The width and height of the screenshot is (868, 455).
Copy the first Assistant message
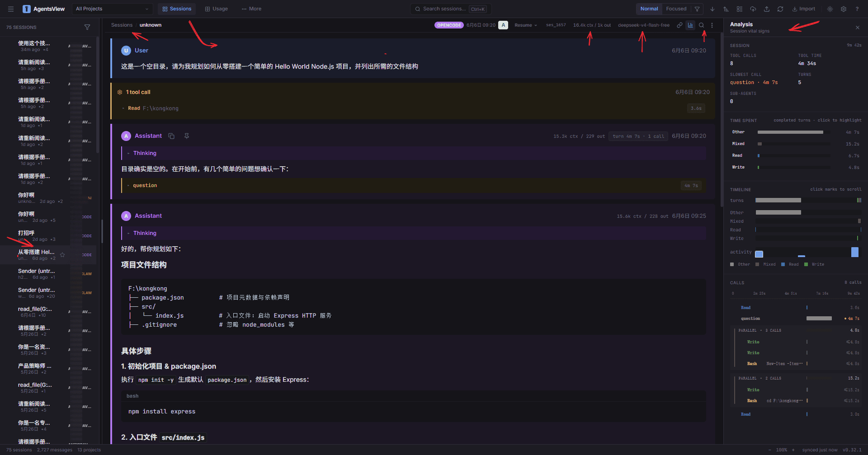(171, 136)
